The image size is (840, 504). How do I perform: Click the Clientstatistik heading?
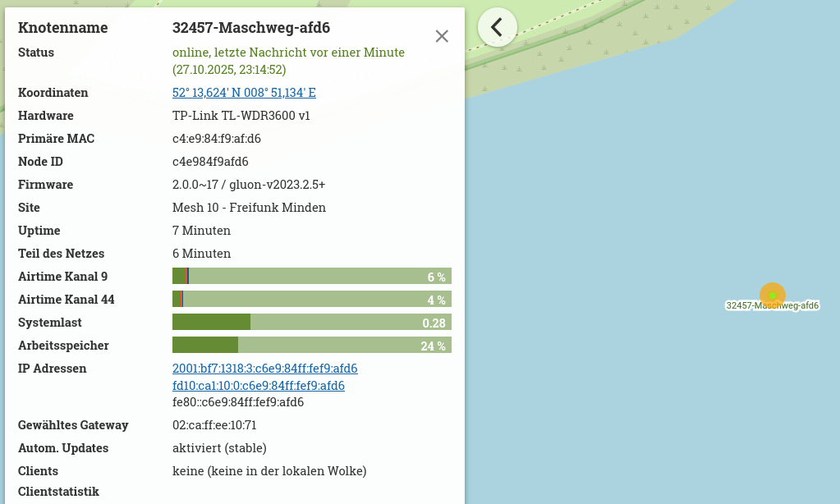click(58, 492)
